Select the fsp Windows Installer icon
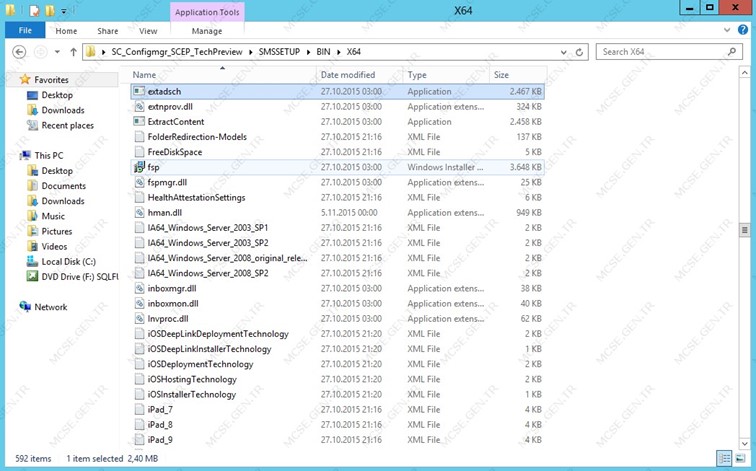This screenshot has width=756, height=471. (139, 167)
